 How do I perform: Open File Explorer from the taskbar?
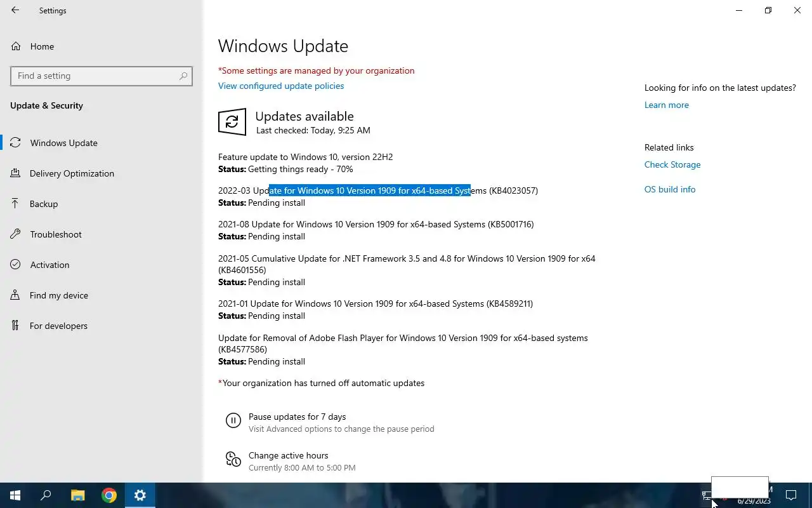77,495
